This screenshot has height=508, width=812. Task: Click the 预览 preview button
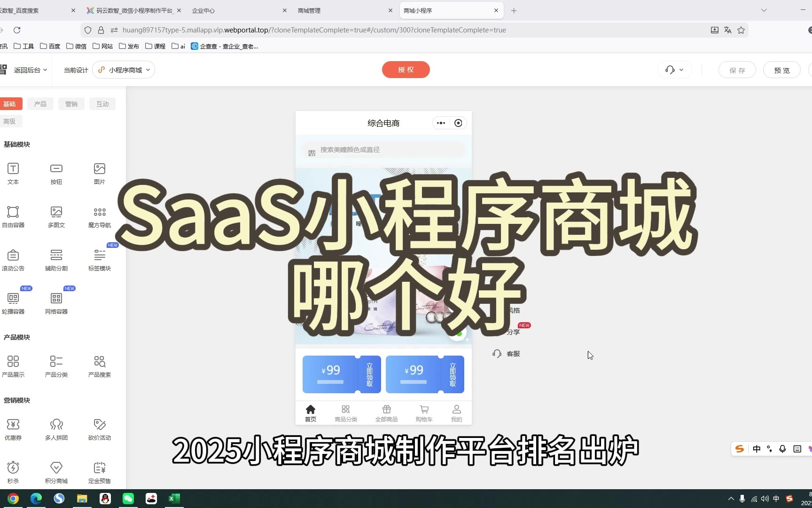pyautogui.click(x=782, y=70)
